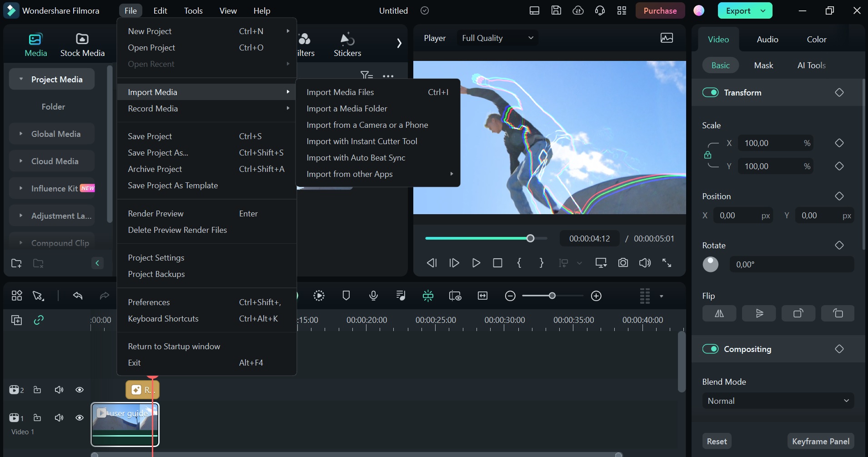The image size is (868, 457).
Task: Open the Stickers tab
Action: [x=347, y=45]
